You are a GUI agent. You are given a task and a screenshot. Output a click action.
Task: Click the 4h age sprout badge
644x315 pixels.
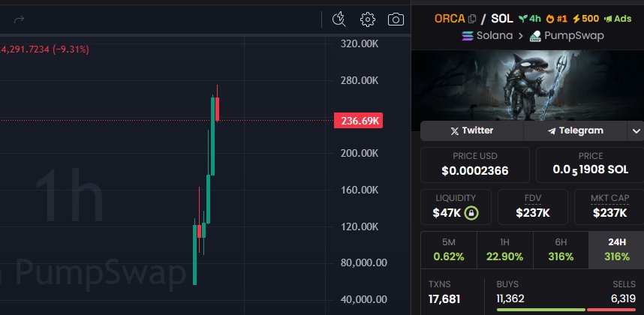(x=530, y=19)
